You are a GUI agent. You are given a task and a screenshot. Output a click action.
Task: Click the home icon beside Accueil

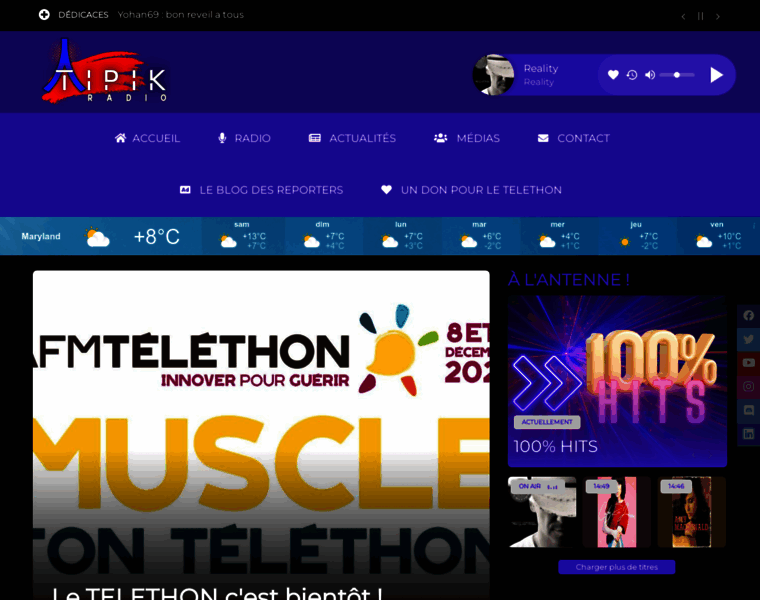(120, 138)
